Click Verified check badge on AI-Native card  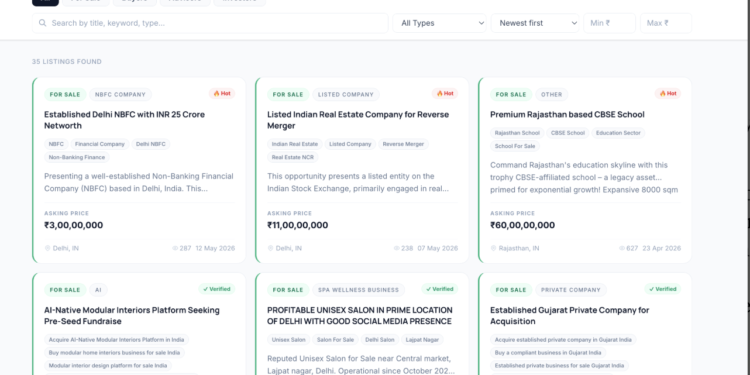tap(217, 289)
